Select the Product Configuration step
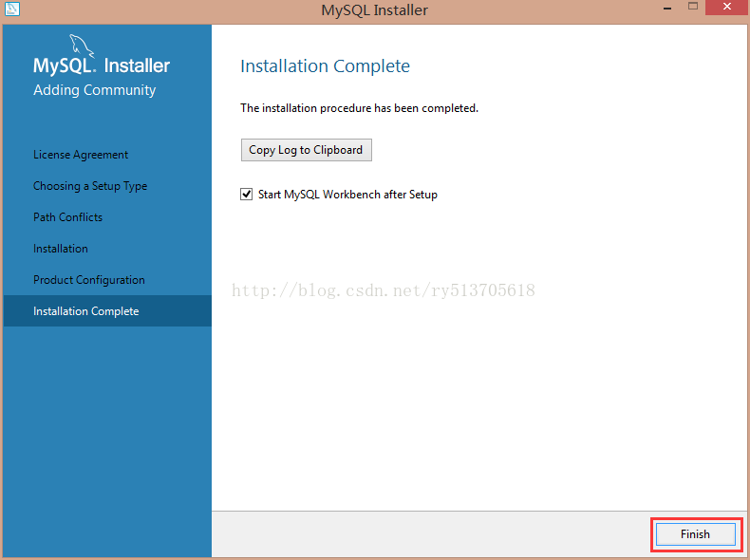Image resolution: width=750 pixels, height=560 pixels. coord(88,280)
